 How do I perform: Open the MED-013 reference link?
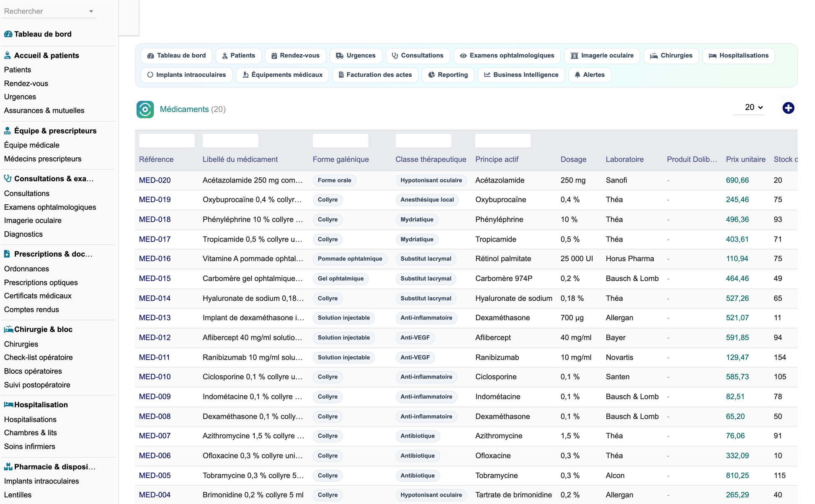click(155, 318)
